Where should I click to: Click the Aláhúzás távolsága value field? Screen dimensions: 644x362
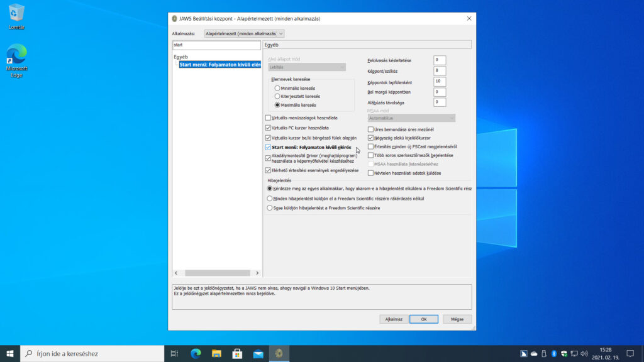[x=440, y=102]
